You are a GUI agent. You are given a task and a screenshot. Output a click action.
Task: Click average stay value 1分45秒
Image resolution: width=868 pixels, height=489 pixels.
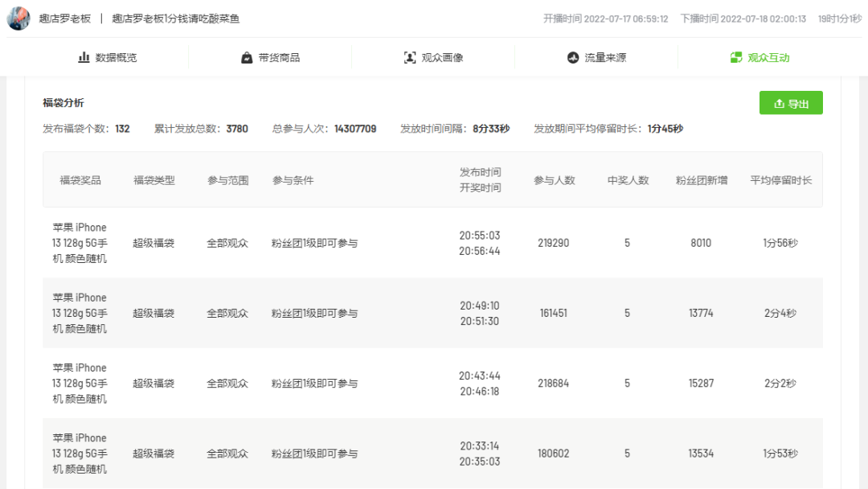tap(665, 129)
